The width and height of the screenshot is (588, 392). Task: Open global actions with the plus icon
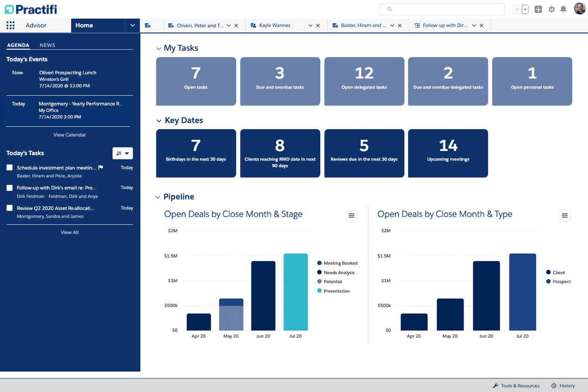coord(538,9)
